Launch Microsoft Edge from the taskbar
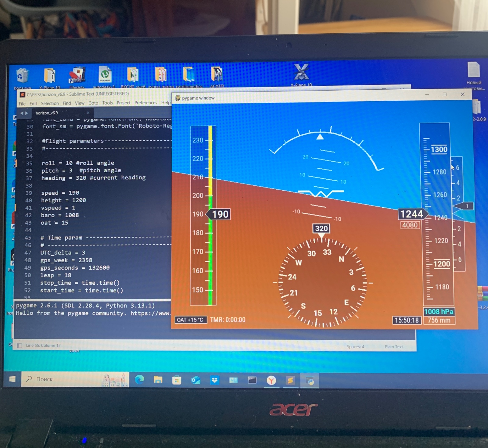488x448 pixels. click(x=139, y=380)
